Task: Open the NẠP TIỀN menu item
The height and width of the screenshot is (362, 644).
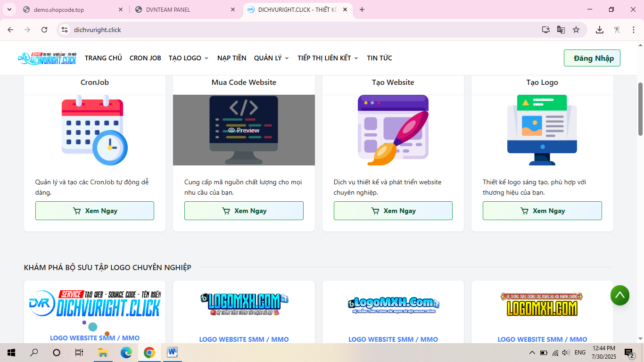Action: pos(231,58)
